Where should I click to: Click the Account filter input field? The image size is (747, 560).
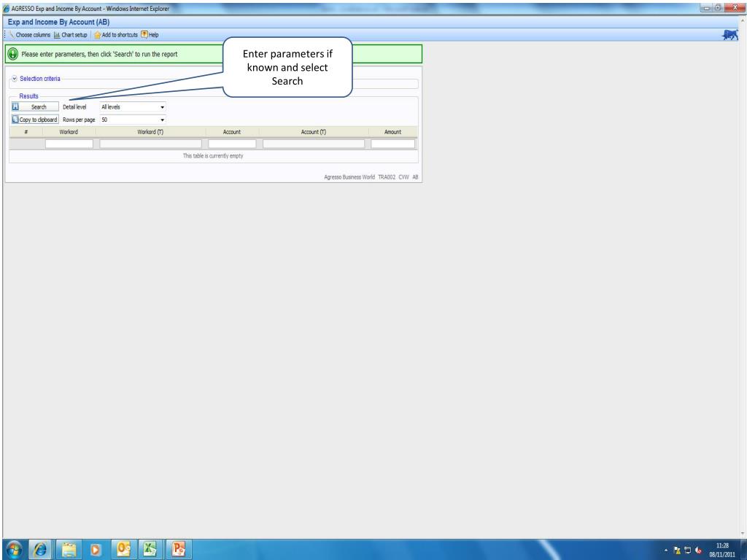pos(232,144)
